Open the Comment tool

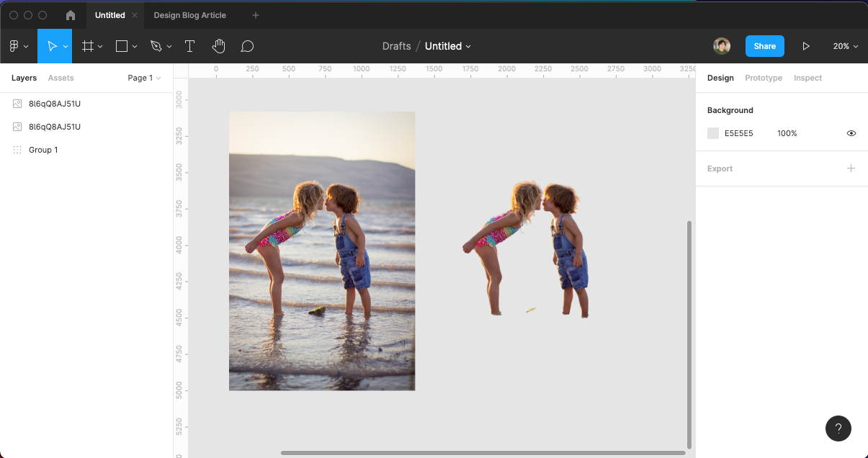click(x=247, y=45)
